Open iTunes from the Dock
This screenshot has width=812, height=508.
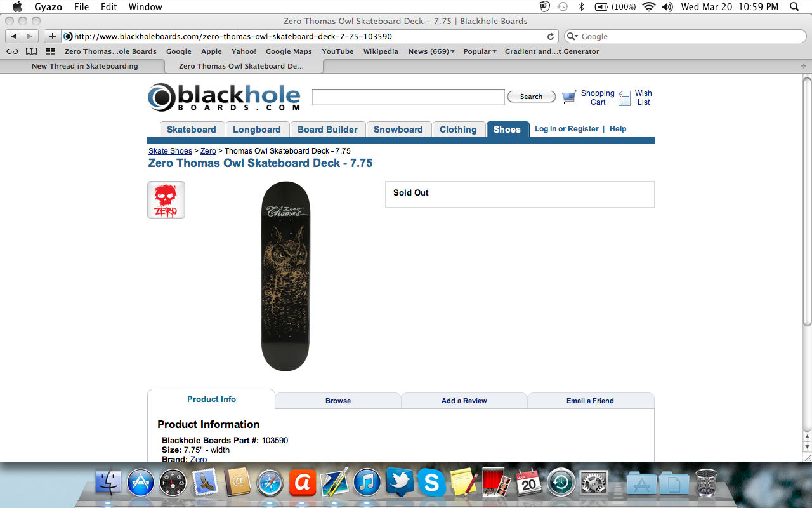pos(367,483)
